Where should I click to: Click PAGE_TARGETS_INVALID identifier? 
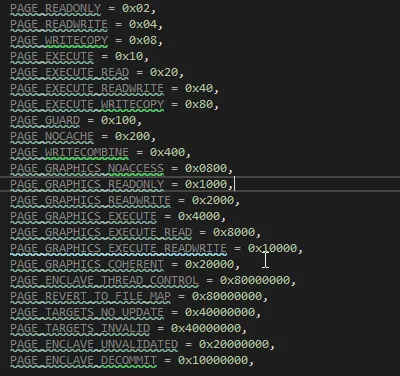pos(80,328)
